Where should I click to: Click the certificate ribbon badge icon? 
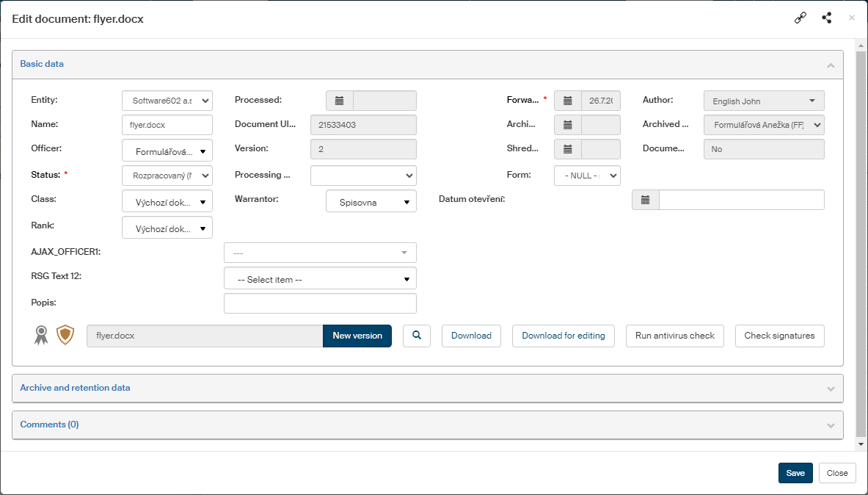coord(42,336)
